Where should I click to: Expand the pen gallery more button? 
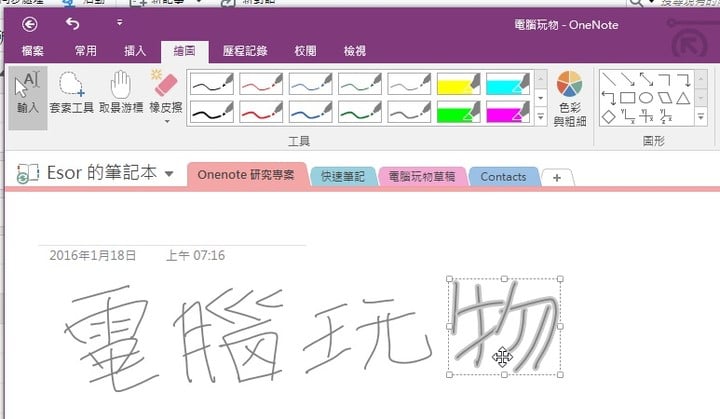tap(541, 117)
